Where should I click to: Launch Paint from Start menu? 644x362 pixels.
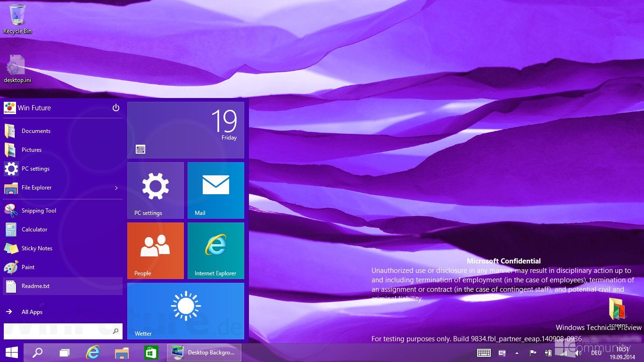click(x=63, y=267)
